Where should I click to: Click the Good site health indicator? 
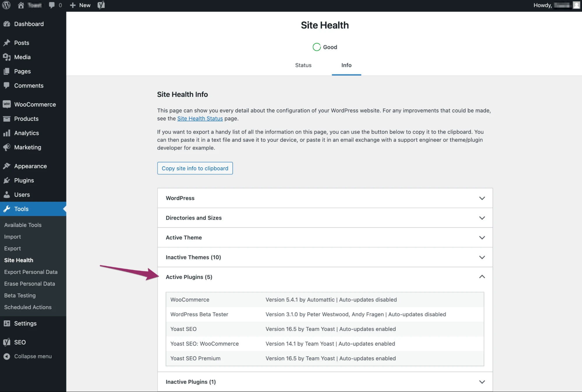pos(325,47)
